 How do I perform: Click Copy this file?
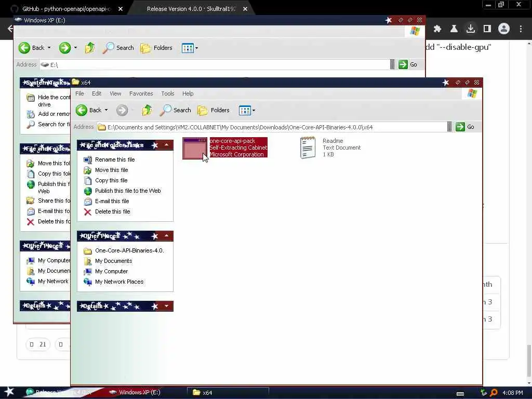pos(111,180)
